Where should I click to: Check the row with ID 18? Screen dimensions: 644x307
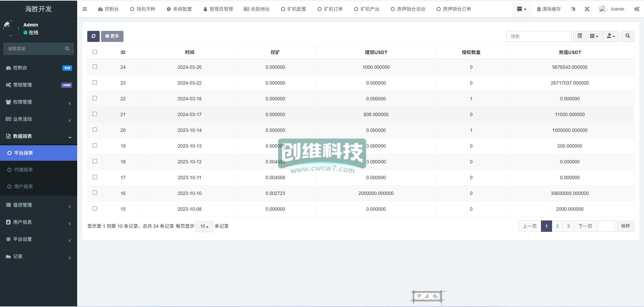click(95, 161)
